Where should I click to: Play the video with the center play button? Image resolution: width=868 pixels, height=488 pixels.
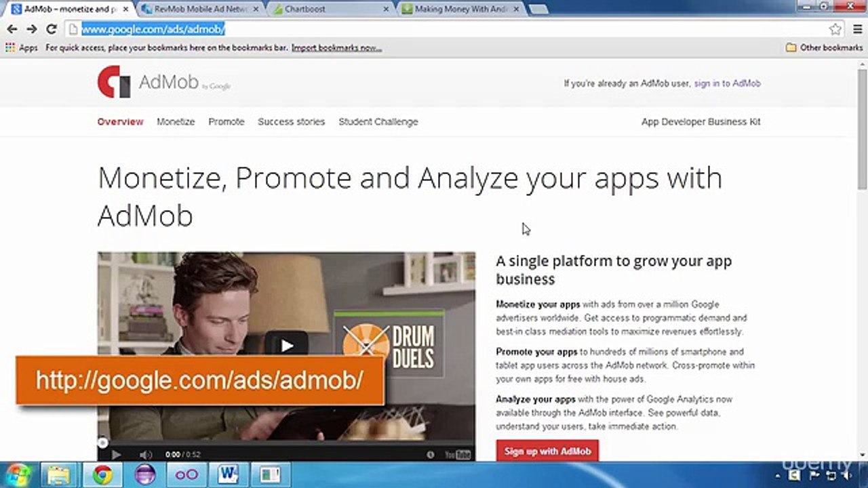tap(287, 346)
